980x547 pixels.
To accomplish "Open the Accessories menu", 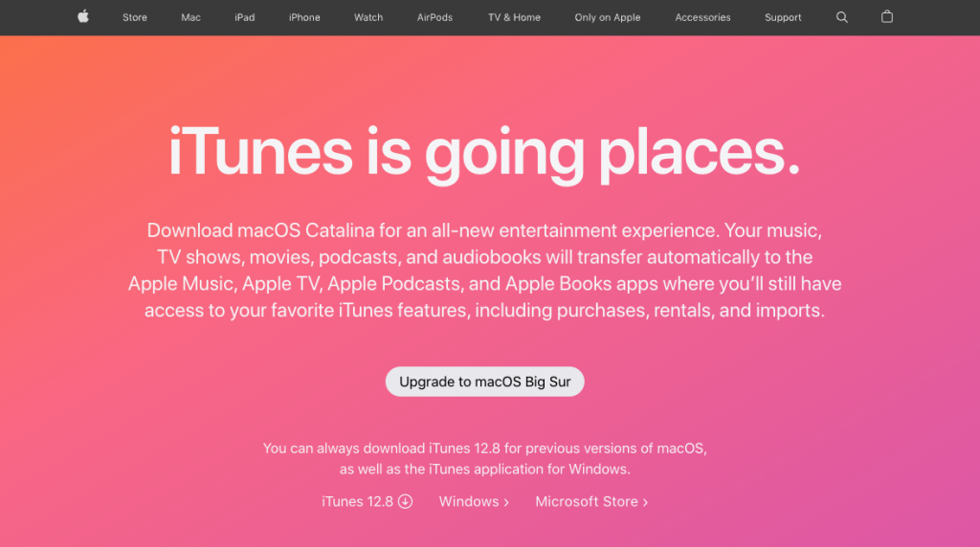I will pos(702,17).
